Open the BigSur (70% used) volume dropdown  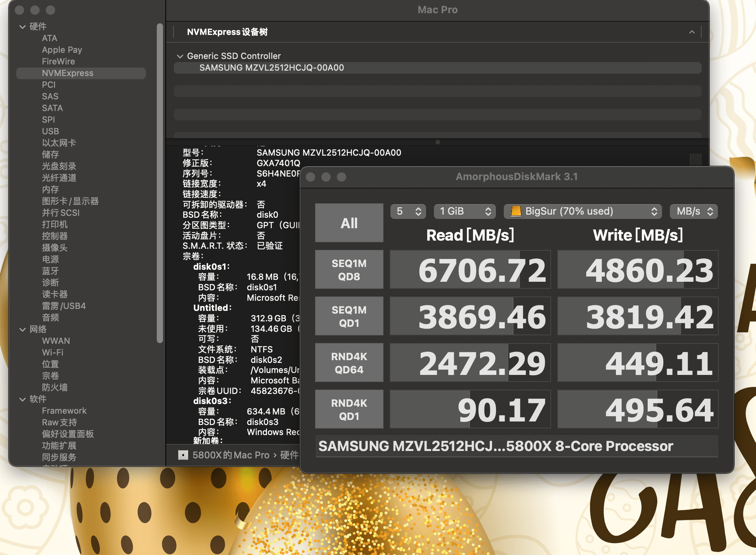pos(583,212)
